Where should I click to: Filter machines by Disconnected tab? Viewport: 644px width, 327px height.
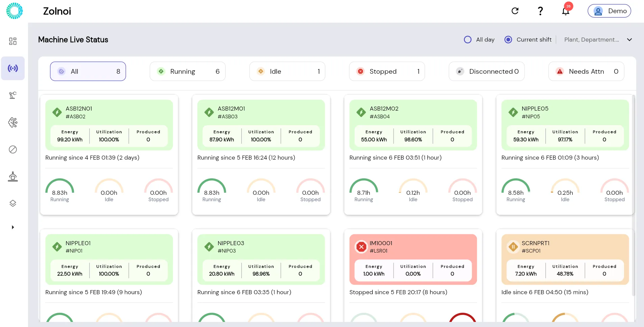[x=487, y=71]
